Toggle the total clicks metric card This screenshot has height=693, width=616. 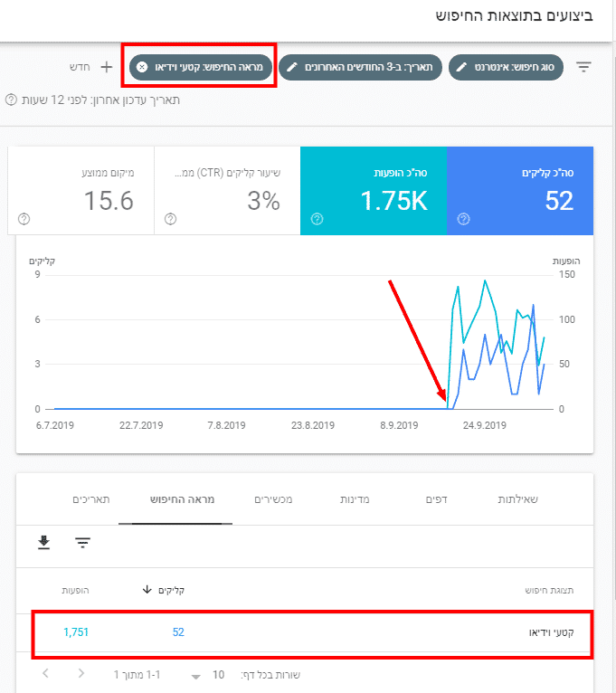(519, 190)
